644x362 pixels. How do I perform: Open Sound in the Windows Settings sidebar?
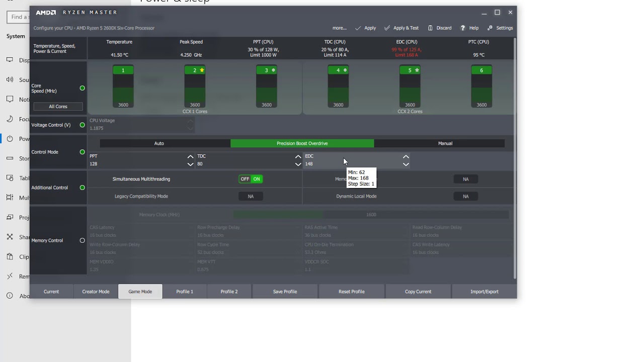tap(18, 80)
